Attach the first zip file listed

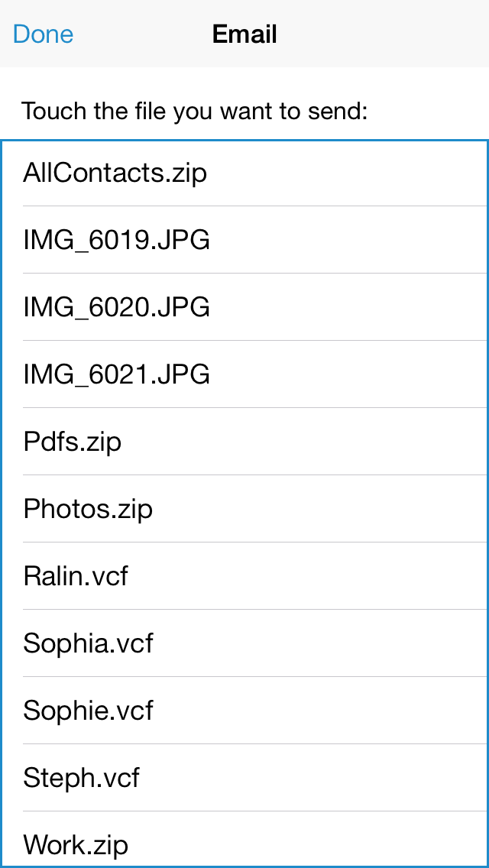(x=115, y=173)
